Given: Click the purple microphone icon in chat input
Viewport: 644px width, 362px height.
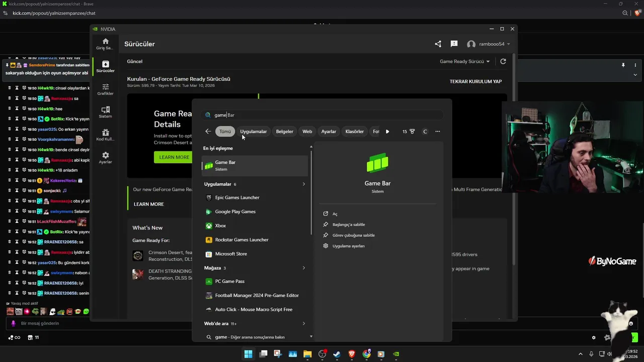Looking at the screenshot, I should coord(14,323).
